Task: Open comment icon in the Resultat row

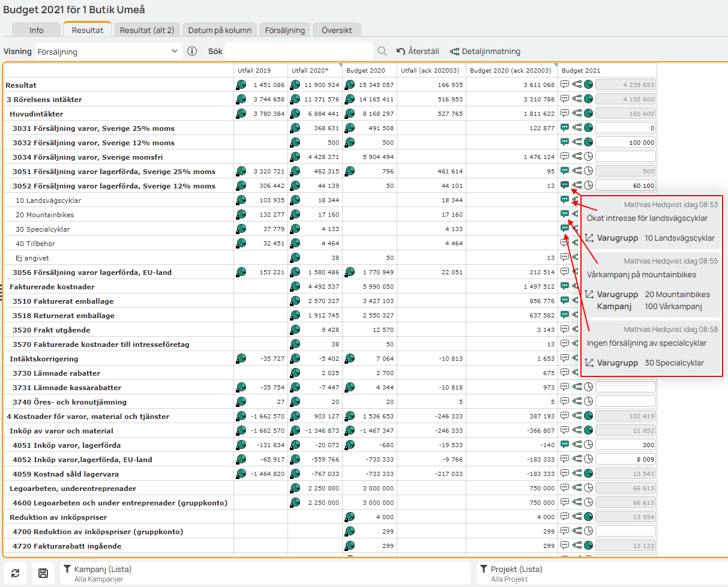Action: point(565,85)
